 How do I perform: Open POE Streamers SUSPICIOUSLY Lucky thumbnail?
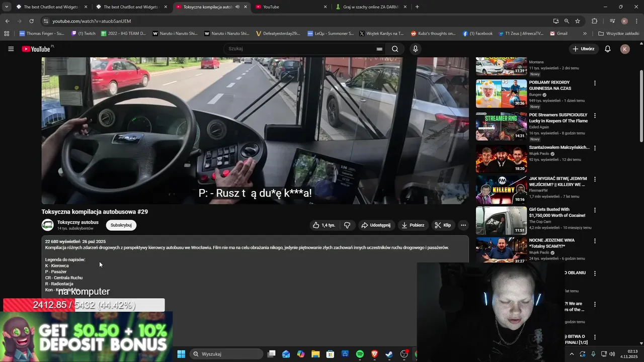click(501, 126)
